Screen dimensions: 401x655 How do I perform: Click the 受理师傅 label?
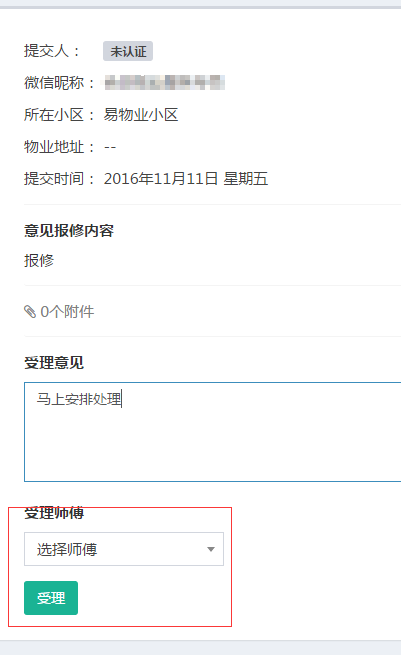54,513
